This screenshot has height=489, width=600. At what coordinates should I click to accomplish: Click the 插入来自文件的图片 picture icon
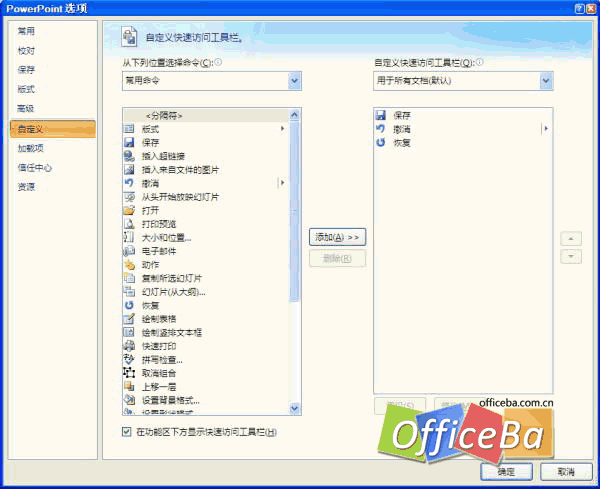pos(129,170)
